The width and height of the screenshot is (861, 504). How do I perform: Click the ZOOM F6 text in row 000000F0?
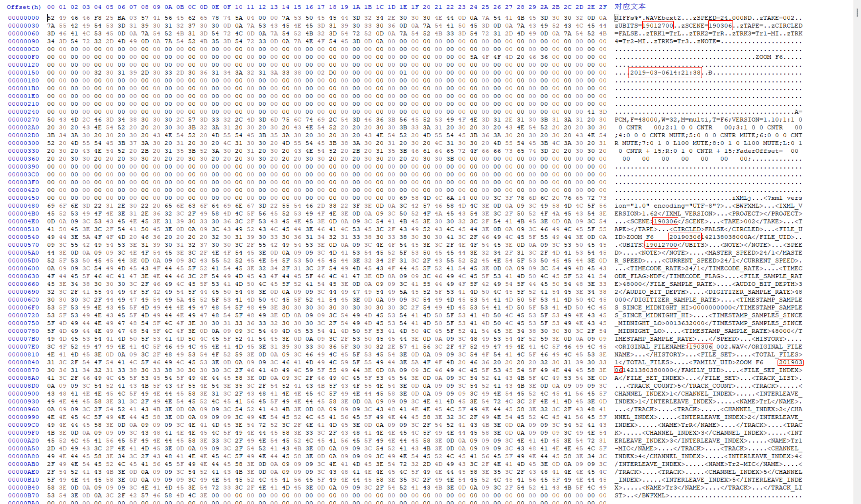pos(769,57)
